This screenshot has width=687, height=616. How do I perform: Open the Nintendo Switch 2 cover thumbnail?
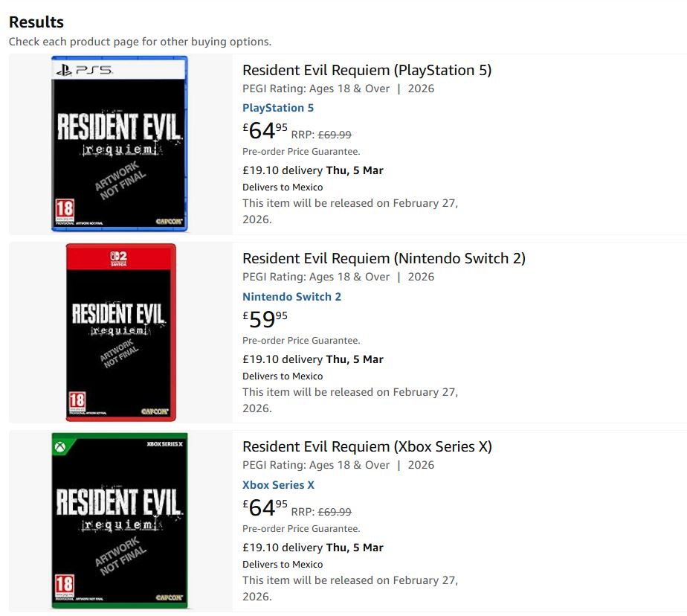(x=120, y=332)
